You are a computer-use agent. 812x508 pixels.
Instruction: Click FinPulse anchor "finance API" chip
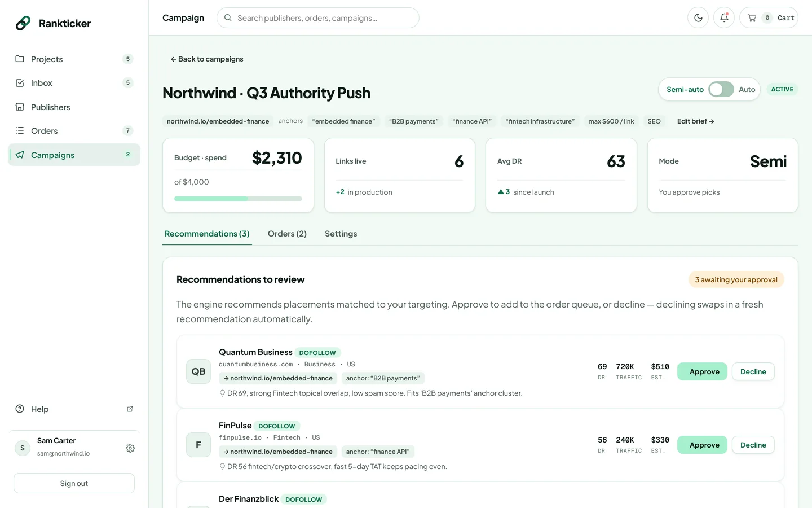pyautogui.click(x=378, y=452)
